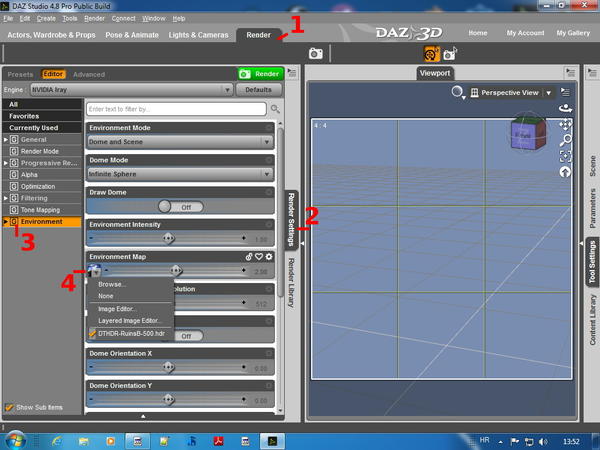Open Dome Mode Infinite Sphere dropdown

pos(180,174)
